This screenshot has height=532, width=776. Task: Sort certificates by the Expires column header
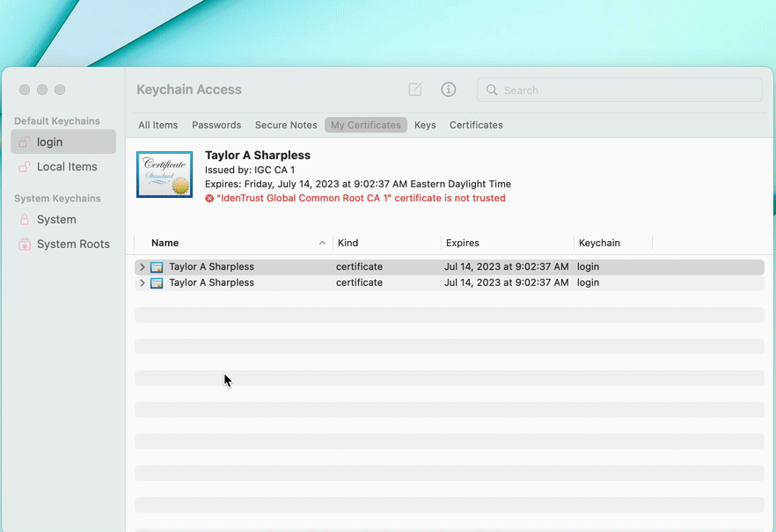pos(463,243)
